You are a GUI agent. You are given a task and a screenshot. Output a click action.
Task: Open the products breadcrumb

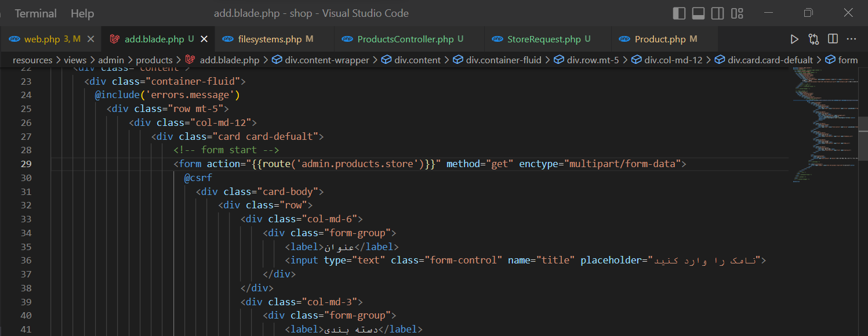click(154, 60)
